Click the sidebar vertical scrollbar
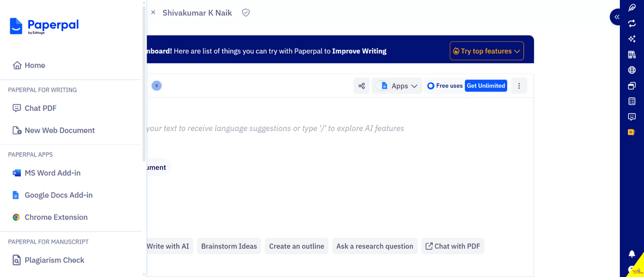This screenshot has width=644, height=277. coord(144,83)
